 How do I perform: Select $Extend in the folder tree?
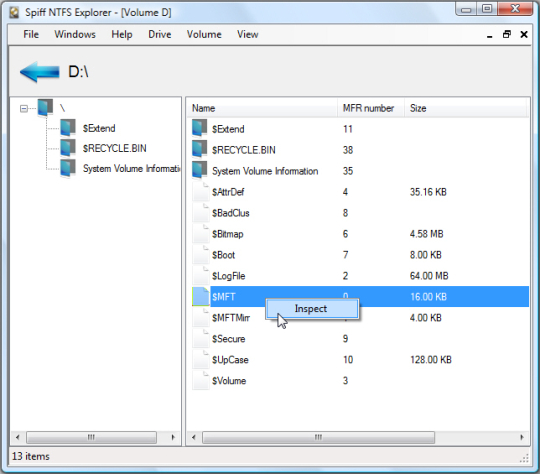click(x=99, y=128)
